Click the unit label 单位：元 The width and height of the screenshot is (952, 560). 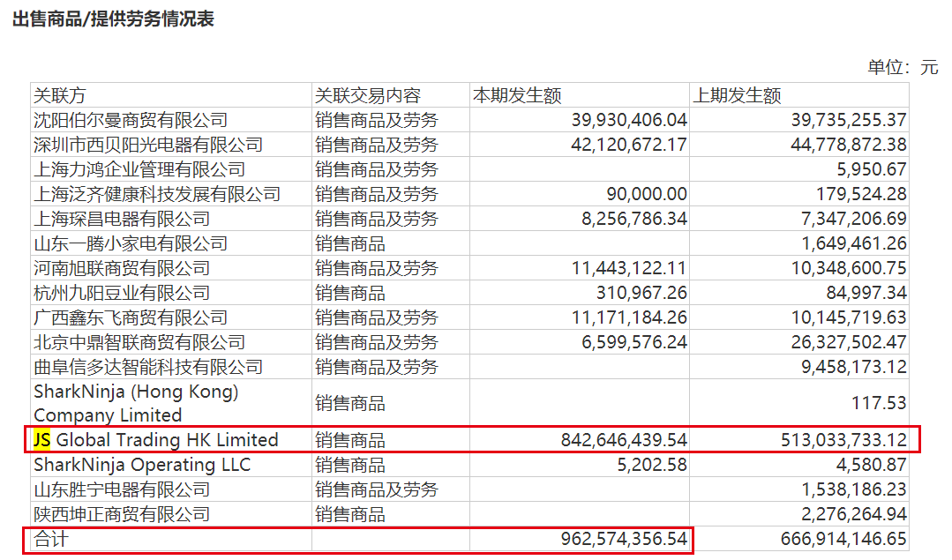(x=903, y=67)
